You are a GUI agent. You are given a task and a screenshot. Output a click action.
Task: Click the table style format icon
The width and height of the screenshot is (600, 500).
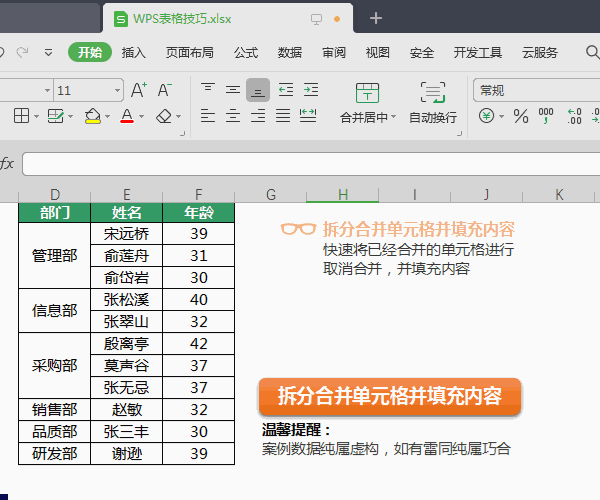click(x=55, y=116)
